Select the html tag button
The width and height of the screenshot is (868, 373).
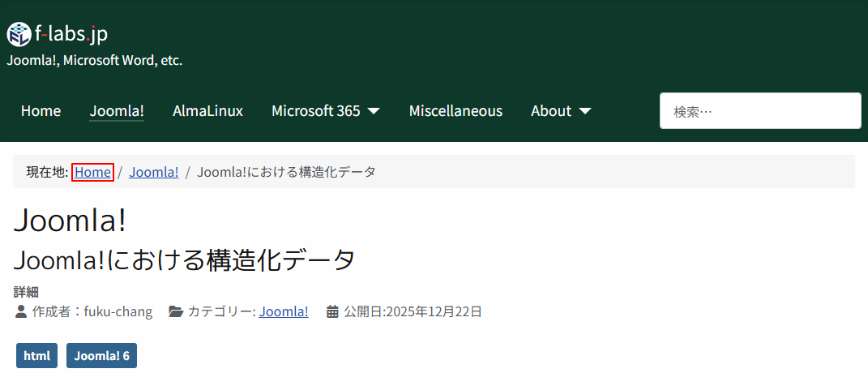coord(36,356)
